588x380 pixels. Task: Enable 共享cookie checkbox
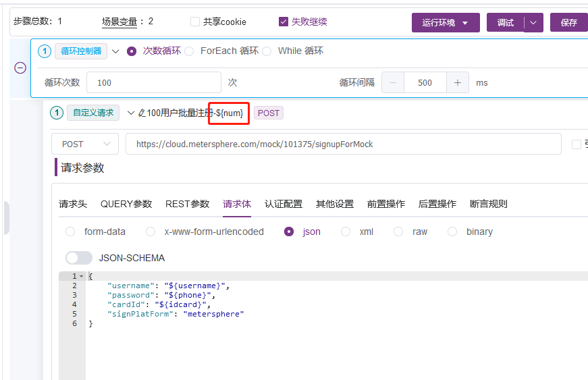tap(195, 22)
